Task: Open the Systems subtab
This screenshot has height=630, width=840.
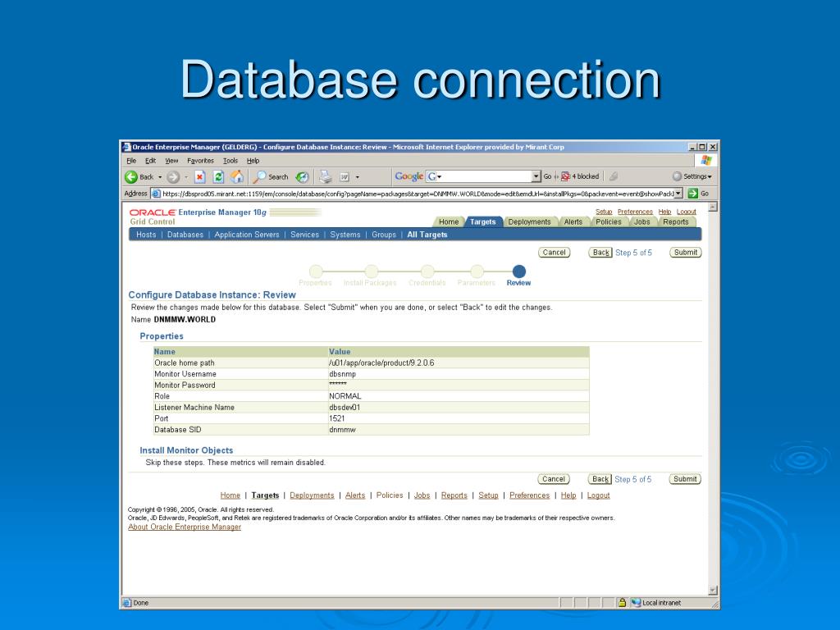Action: click(345, 235)
